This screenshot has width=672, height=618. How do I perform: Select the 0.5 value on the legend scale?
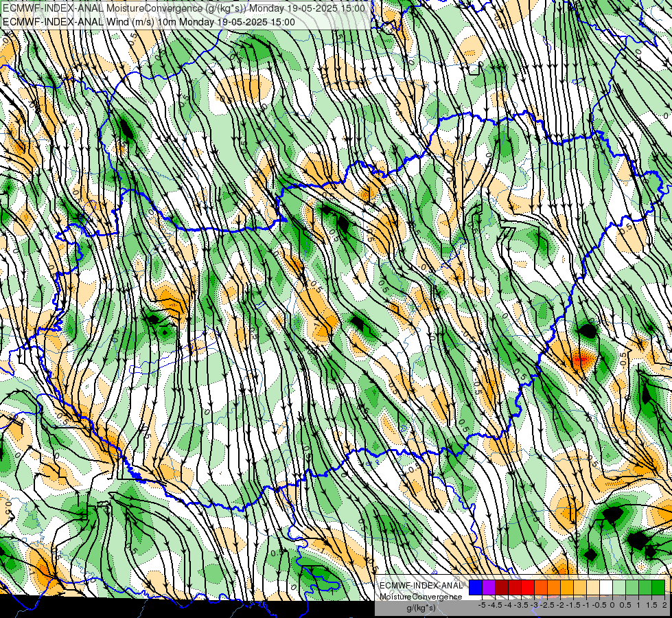625,605
